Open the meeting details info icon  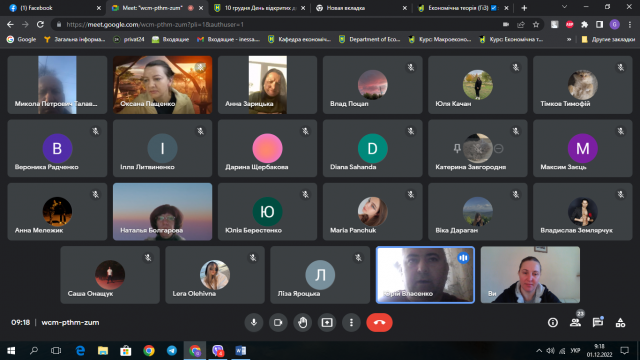coord(553,322)
